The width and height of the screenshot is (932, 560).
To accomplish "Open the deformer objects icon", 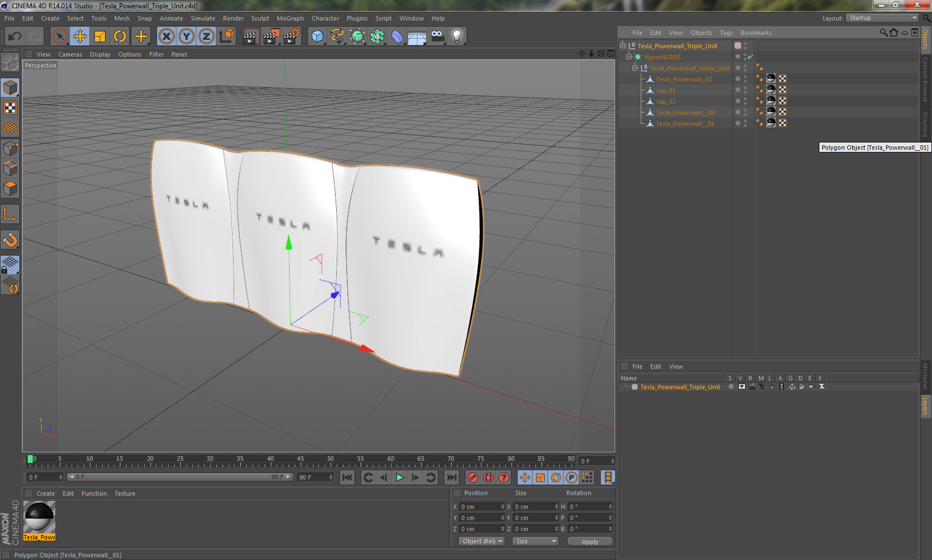I will (397, 37).
